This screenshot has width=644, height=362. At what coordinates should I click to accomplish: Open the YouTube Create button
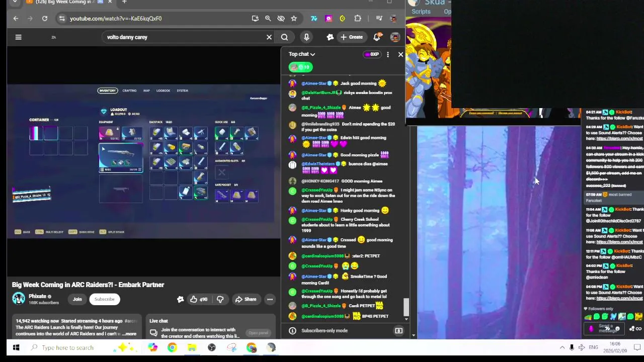coord(351,37)
